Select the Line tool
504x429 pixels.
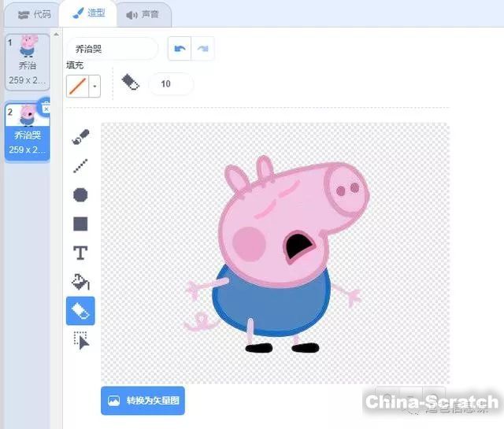80,165
